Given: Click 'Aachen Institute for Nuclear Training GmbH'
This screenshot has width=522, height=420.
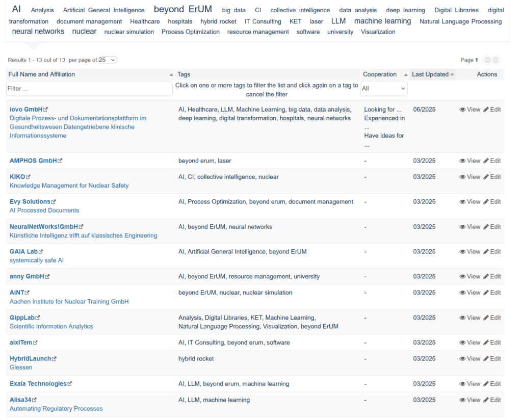Looking at the screenshot, I should [69, 302].
